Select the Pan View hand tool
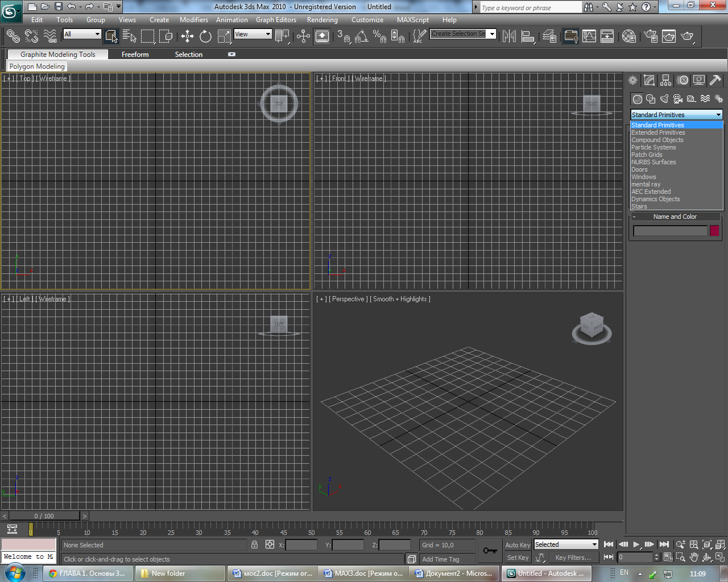Viewport: 728px width, 582px height. click(694, 558)
